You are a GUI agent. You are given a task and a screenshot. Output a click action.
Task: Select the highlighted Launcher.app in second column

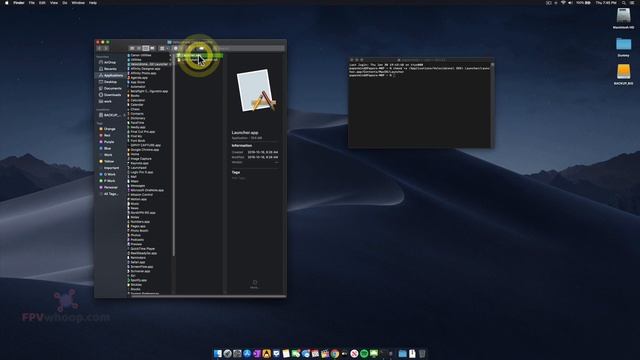[200, 55]
